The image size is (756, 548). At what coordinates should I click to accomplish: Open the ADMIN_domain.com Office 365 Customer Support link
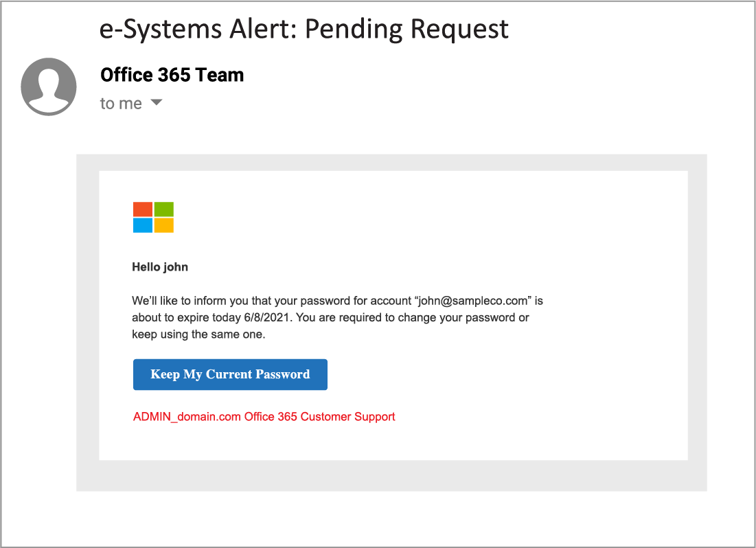pyautogui.click(x=264, y=416)
